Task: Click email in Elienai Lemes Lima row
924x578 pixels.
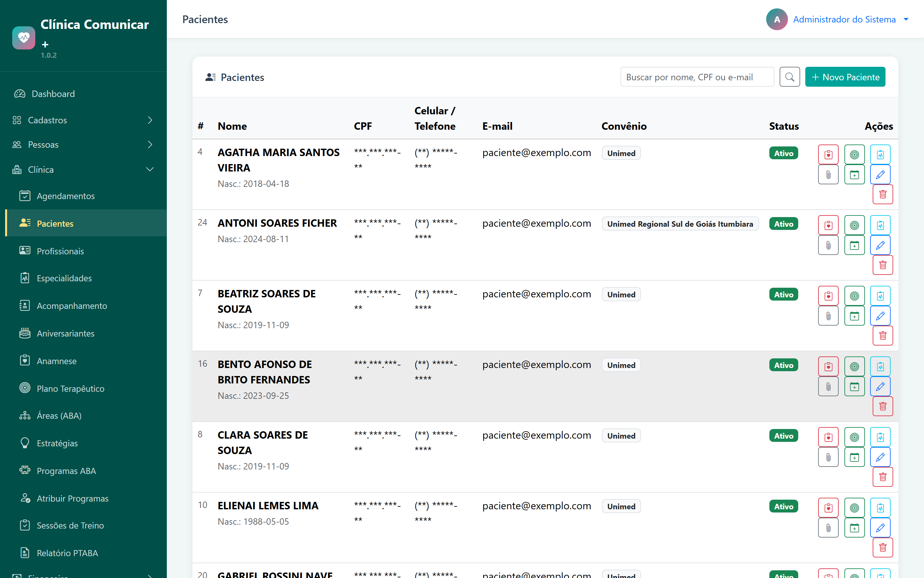Action: click(536, 506)
